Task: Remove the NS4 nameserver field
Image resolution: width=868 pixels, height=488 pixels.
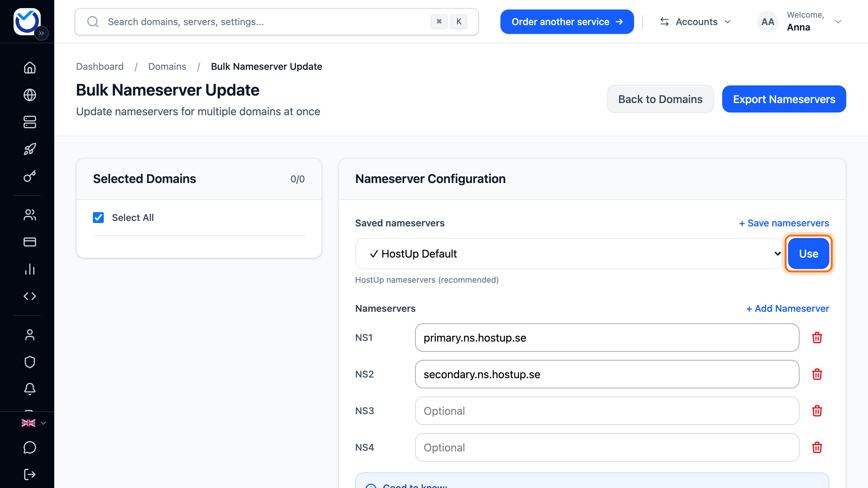Action: (817, 447)
